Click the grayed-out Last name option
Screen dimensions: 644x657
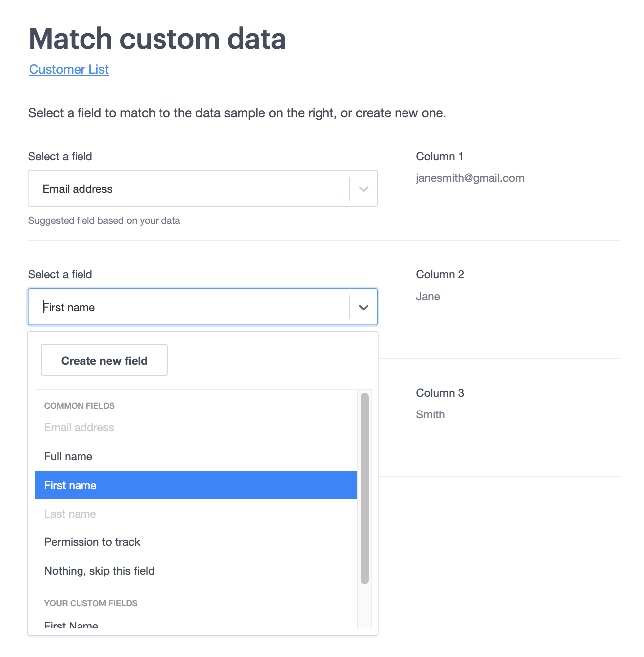click(70, 514)
